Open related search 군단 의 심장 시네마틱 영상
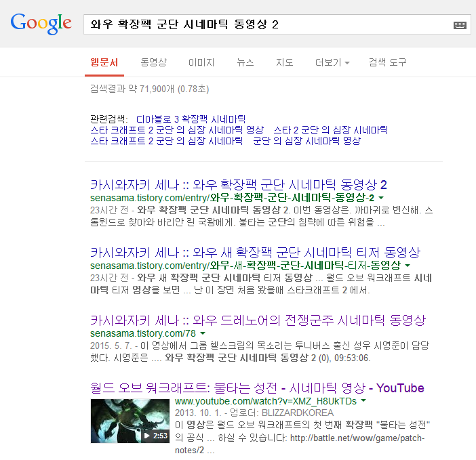This screenshot has height=460, width=476. (307, 141)
